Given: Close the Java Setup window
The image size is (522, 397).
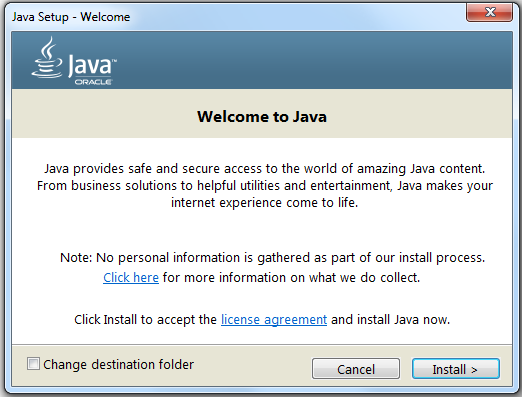Looking at the screenshot, I should (489, 13).
